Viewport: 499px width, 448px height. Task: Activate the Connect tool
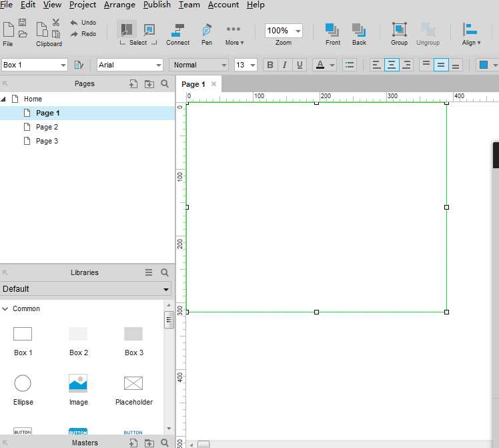point(177,34)
